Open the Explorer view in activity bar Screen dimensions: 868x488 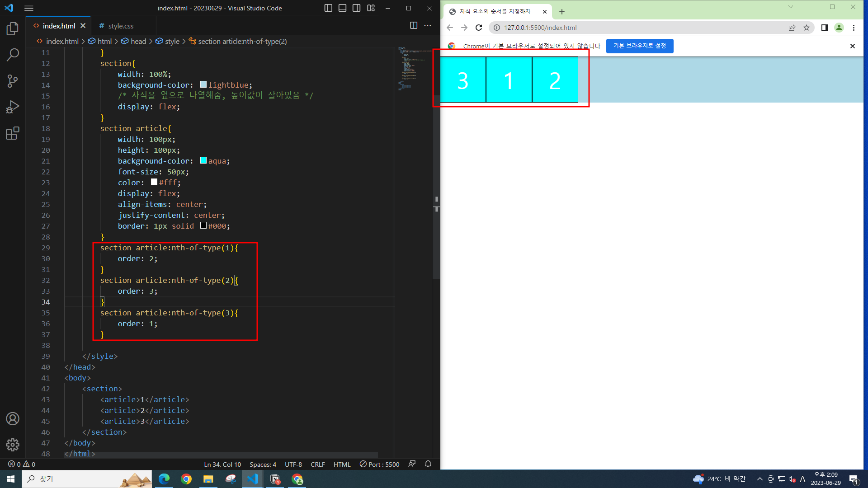13,29
